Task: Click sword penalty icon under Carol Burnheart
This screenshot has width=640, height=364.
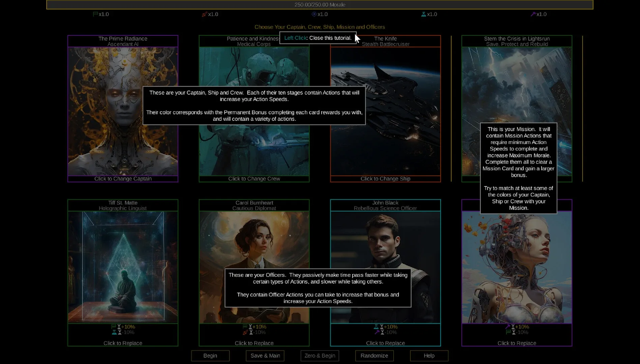Action: coord(245,332)
